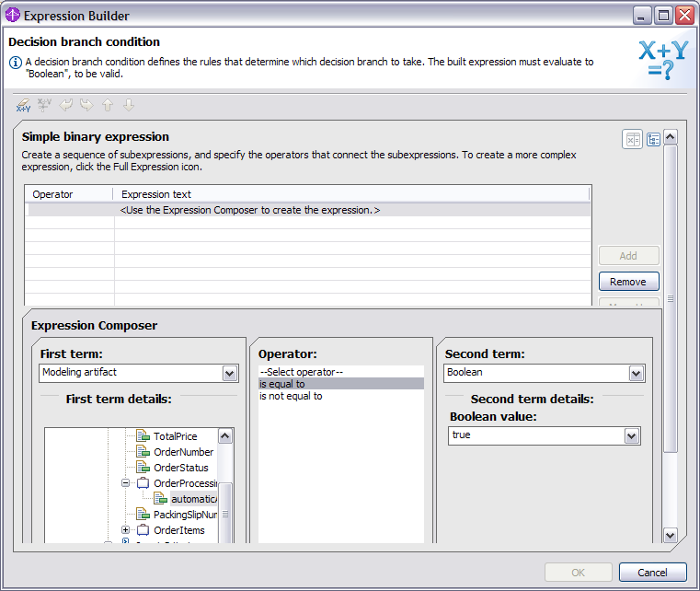Expand the OrderItems tree node
This screenshot has height=591, width=700.
click(x=125, y=530)
